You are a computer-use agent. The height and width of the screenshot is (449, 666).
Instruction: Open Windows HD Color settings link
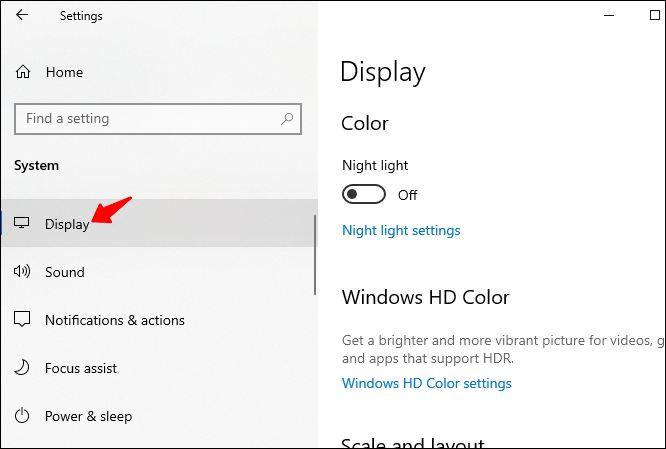click(427, 383)
